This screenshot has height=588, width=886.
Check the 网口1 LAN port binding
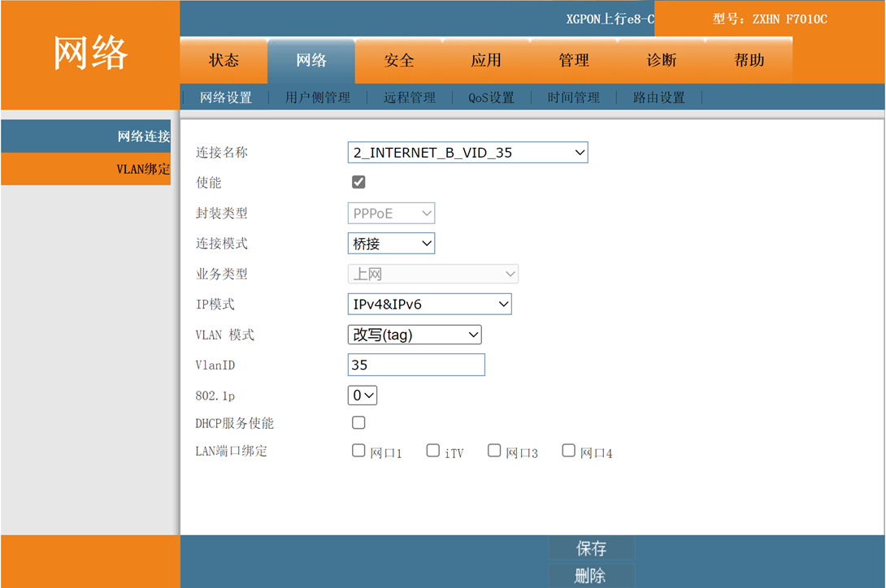[358, 451]
